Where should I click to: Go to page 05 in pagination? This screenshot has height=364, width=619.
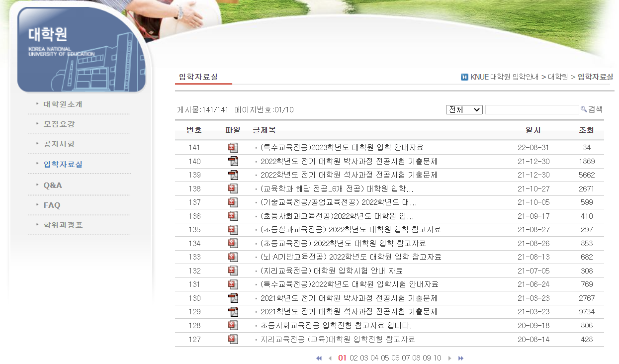pyautogui.click(x=385, y=358)
